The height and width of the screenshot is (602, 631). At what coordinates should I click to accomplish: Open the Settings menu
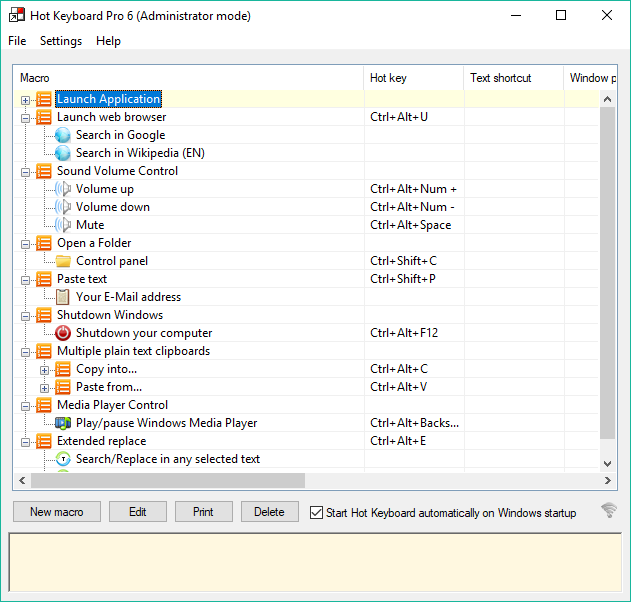click(61, 41)
